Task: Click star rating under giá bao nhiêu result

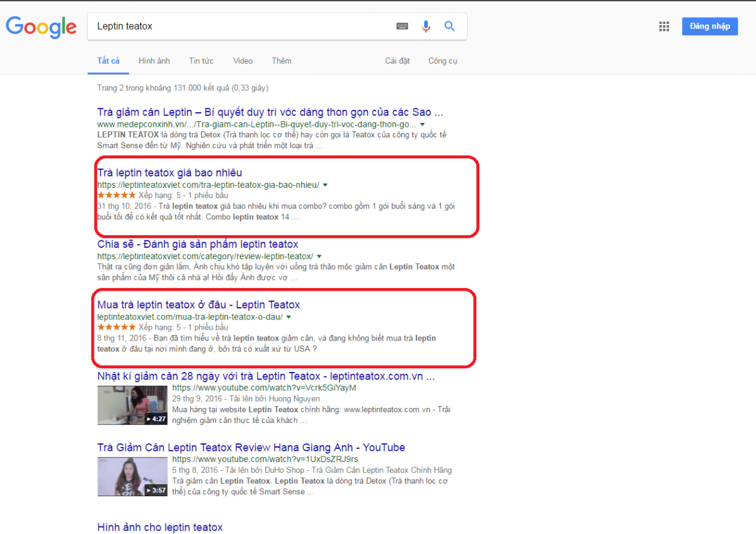Action: (116, 195)
